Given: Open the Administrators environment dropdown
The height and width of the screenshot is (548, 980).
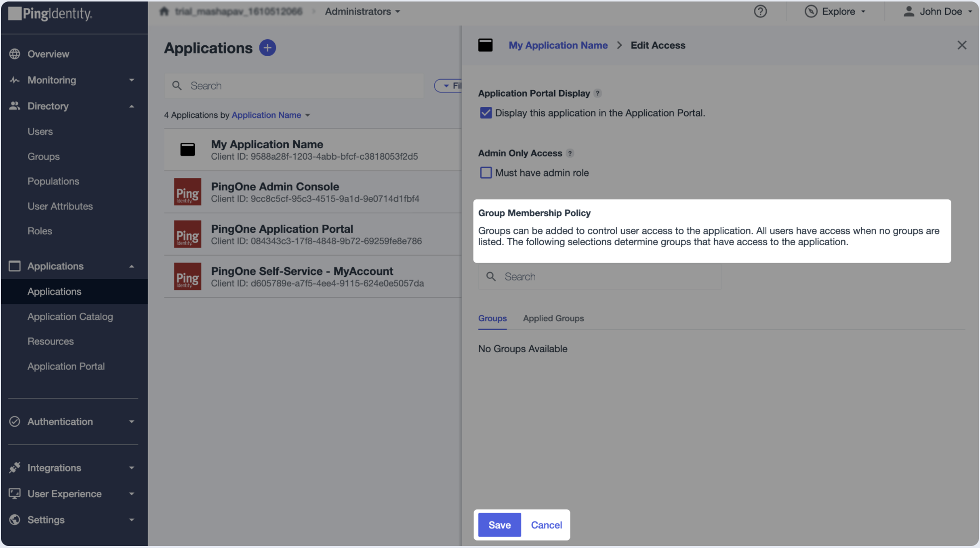Looking at the screenshot, I should 362,11.
